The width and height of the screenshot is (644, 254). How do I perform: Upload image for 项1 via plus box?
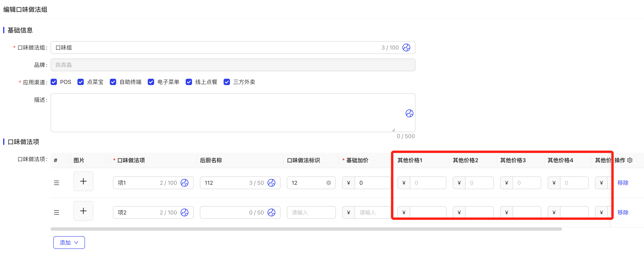pyautogui.click(x=83, y=181)
